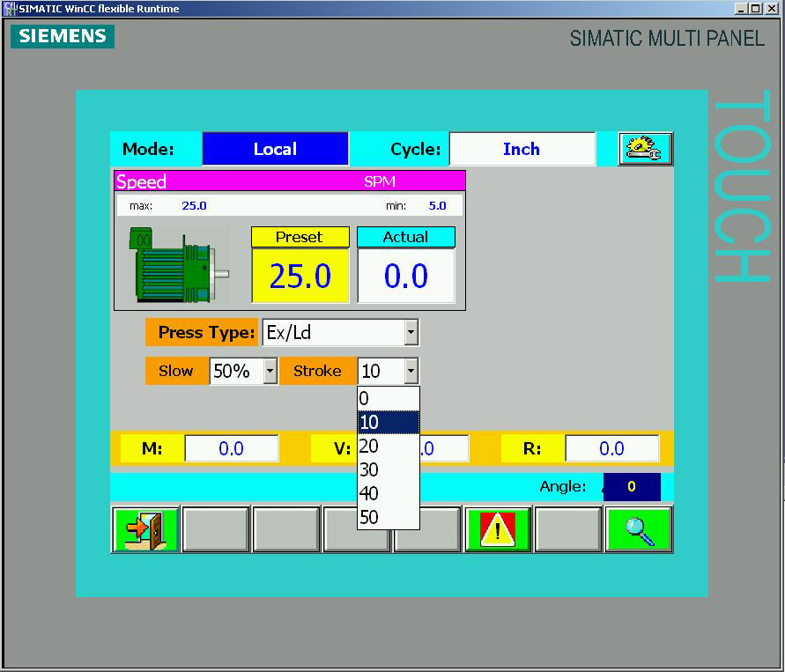Click the Cycle: label

pos(416,149)
